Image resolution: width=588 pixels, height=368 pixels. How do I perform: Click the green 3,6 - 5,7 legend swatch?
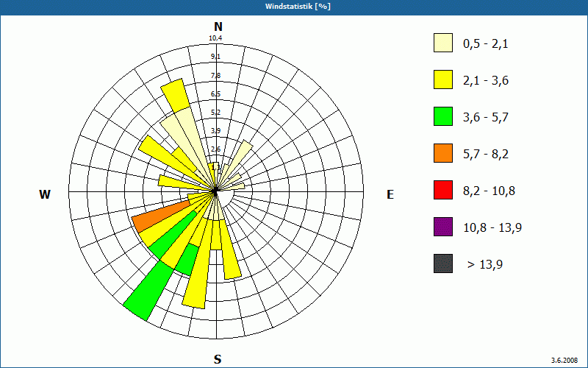point(443,116)
